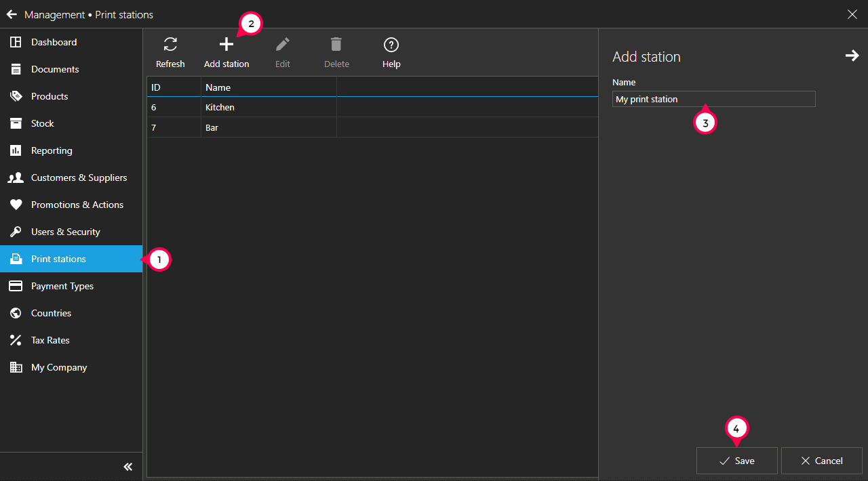
Task: Open My Company section
Action: coord(71,367)
